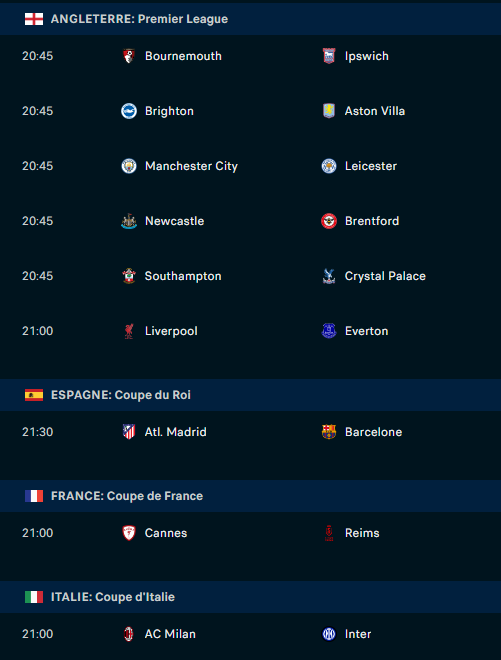Open the FRANCE: Coupe de France header
The width and height of the screenshot is (501, 660).
pyautogui.click(x=250, y=496)
